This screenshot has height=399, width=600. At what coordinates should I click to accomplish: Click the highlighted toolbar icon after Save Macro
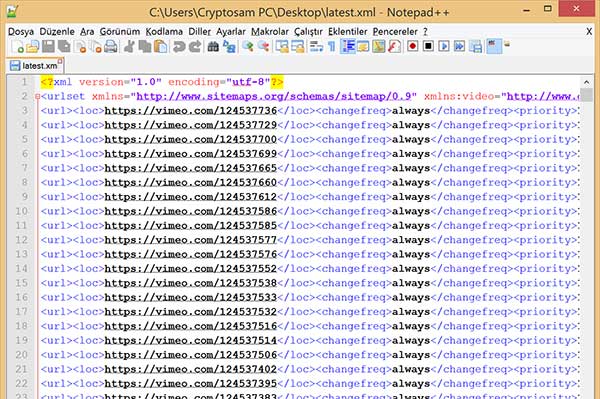pyautogui.click(x=494, y=46)
